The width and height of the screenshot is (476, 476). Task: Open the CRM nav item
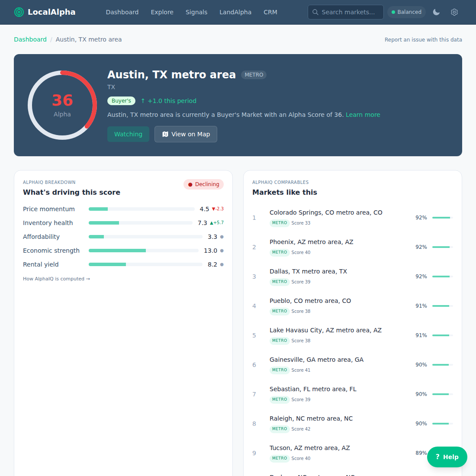pos(270,12)
